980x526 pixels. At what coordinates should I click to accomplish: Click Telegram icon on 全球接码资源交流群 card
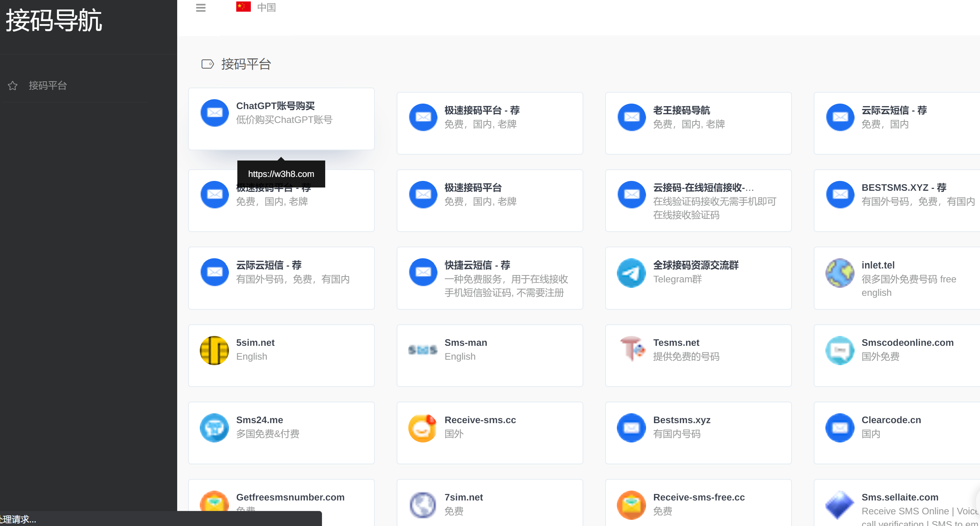pyautogui.click(x=631, y=273)
